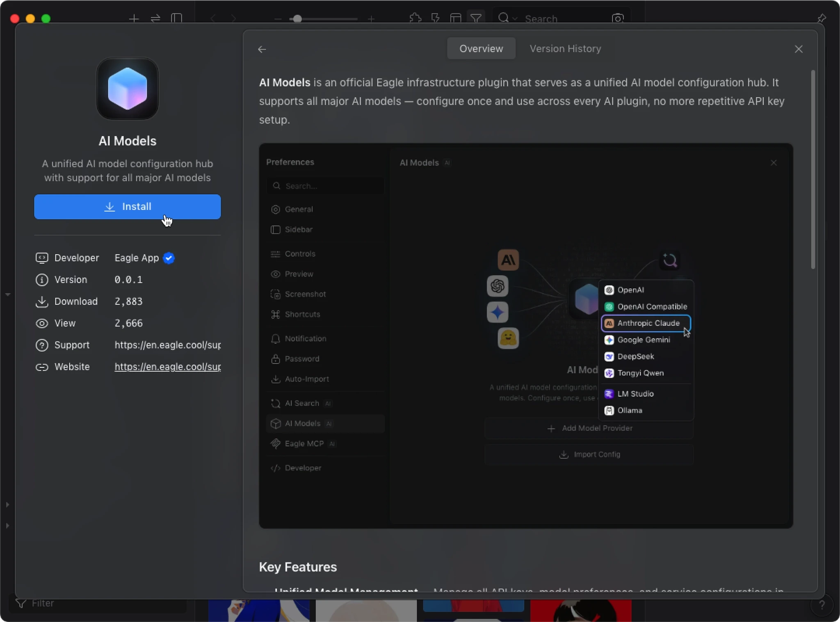This screenshot has width=840, height=622.
Task: Click the help question mark icon
Action: point(822,605)
